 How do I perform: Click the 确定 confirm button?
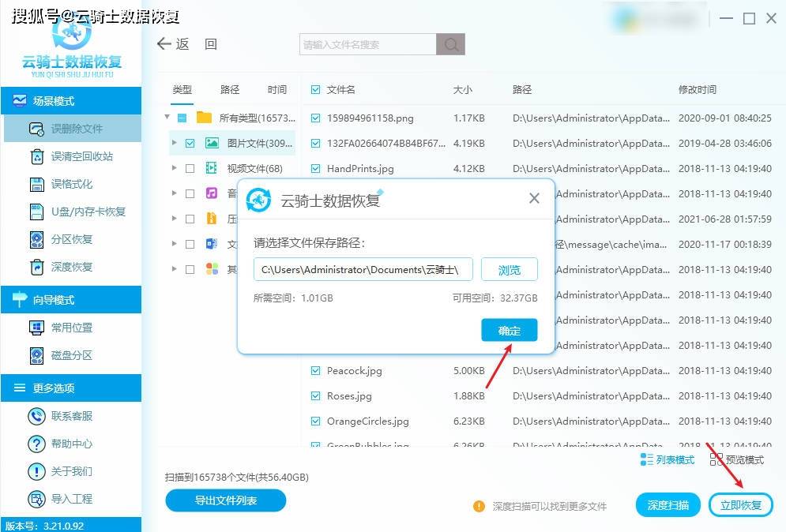[x=509, y=331]
